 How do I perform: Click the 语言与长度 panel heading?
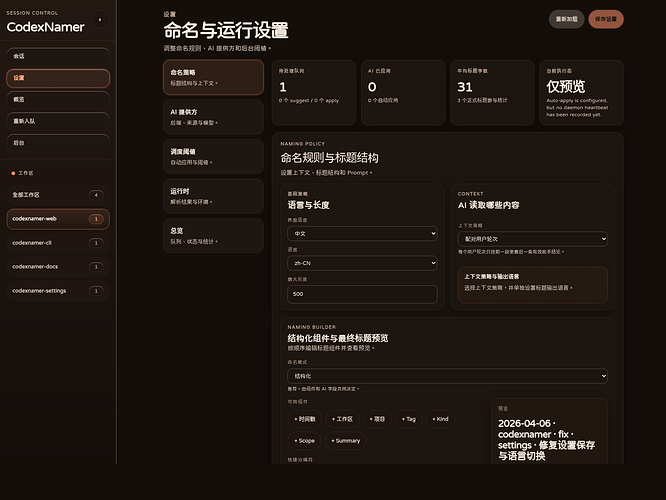click(308, 205)
